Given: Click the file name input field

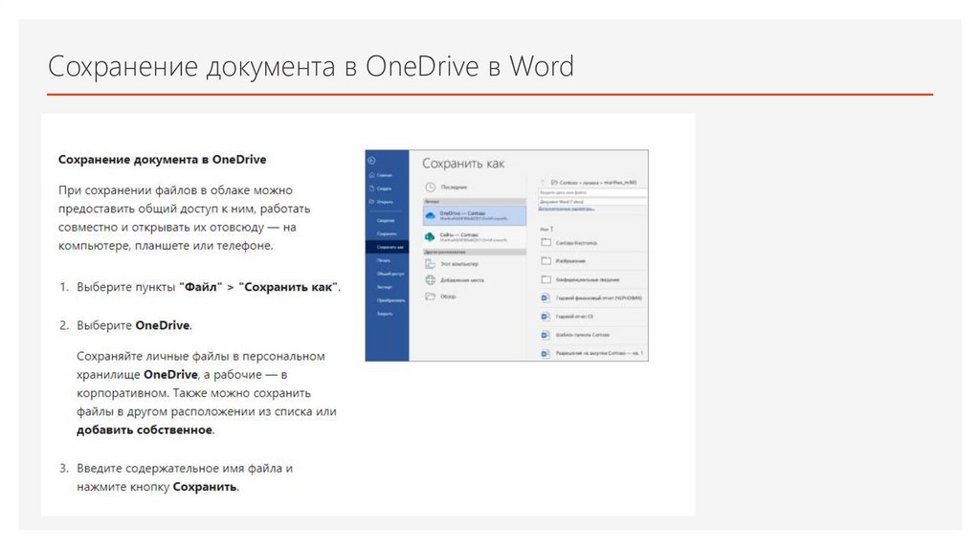Looking at the screenshot, I should point(592,193).
